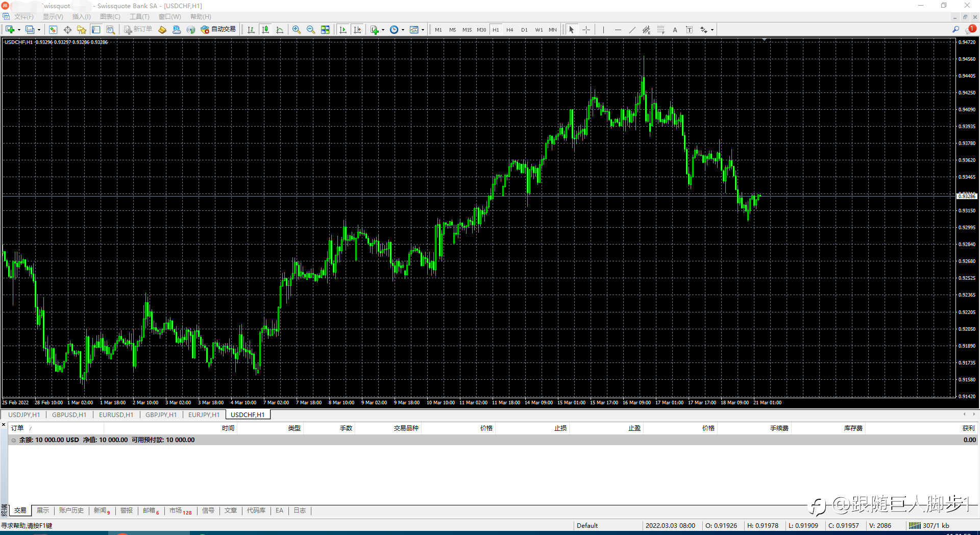The height and width of the screenshot is (535, 980).
Task: Open the chart templates icon
Action: 414,30
